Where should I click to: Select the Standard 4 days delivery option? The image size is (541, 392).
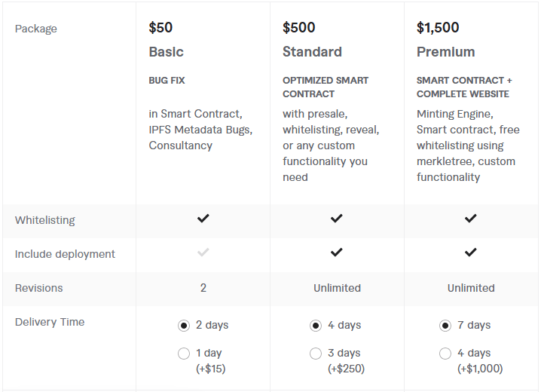(316, 326)
